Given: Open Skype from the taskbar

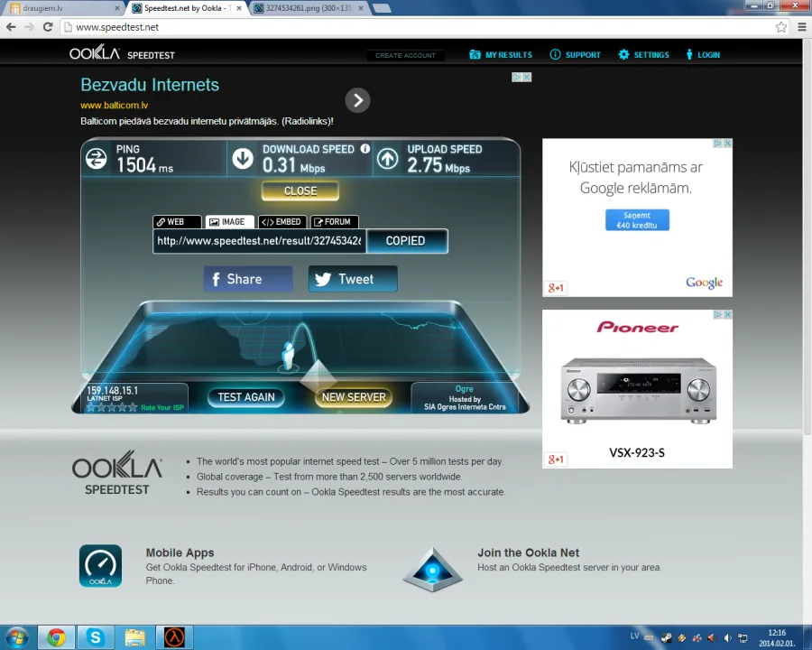Looking at the screenshot, I should click(96, 637).
